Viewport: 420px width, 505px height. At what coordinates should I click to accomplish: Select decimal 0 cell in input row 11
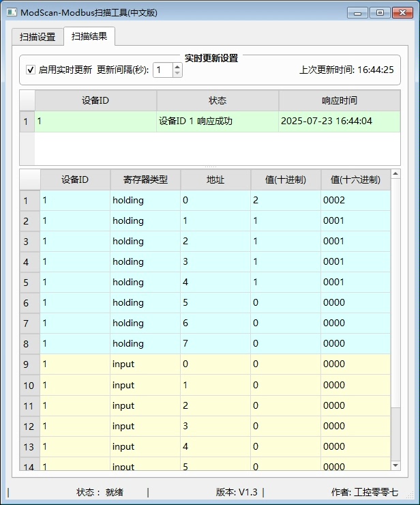click(x=286, y=406)
